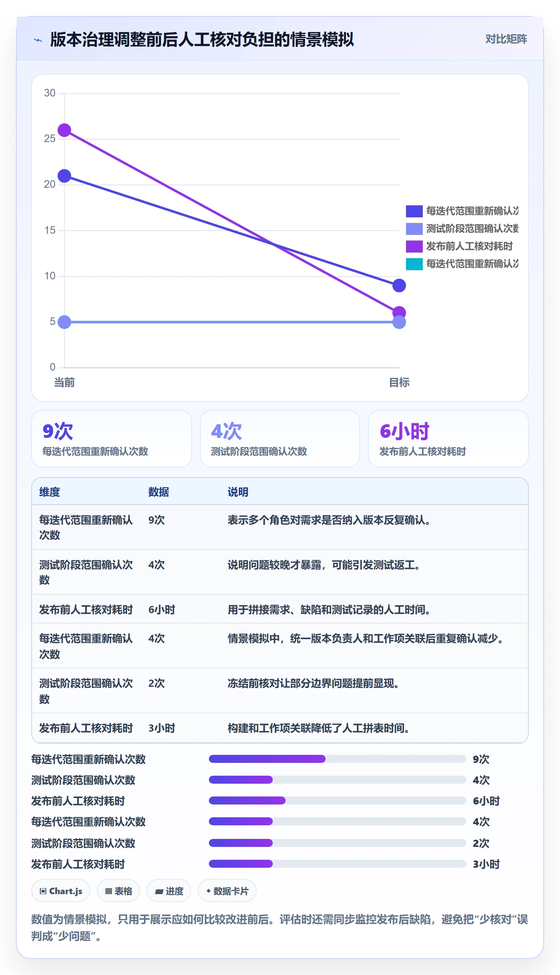Click the 维度 column header
560x975 pixels.
[50, 492]
